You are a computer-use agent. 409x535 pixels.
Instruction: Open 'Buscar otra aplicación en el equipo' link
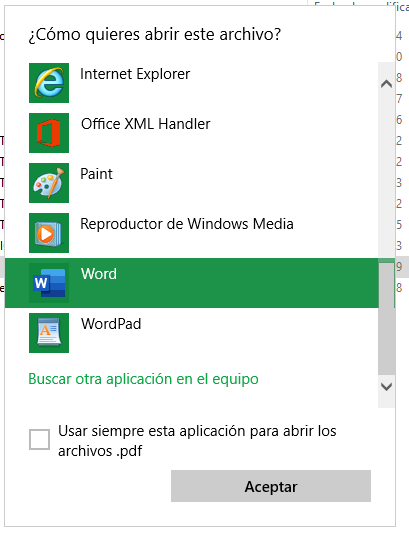pos(143,379)
